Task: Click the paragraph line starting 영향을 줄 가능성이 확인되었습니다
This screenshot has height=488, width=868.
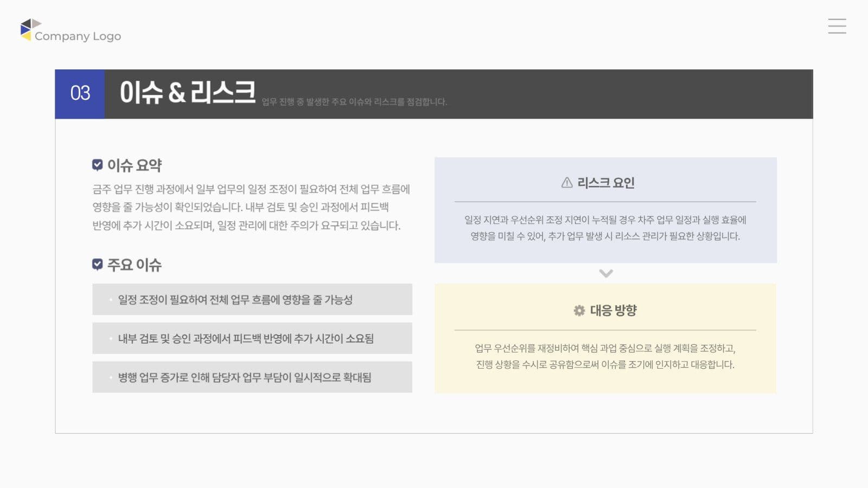Action: pyautogui.click(x=240, y=207)
